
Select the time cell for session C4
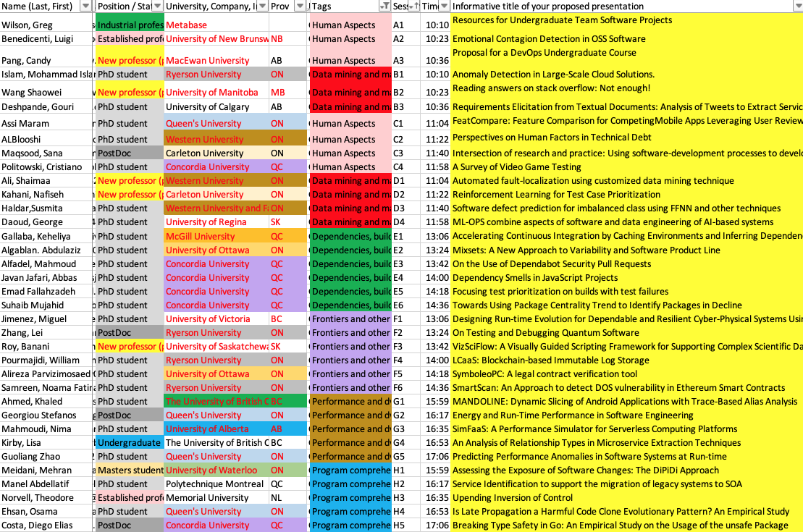[435, 167]
